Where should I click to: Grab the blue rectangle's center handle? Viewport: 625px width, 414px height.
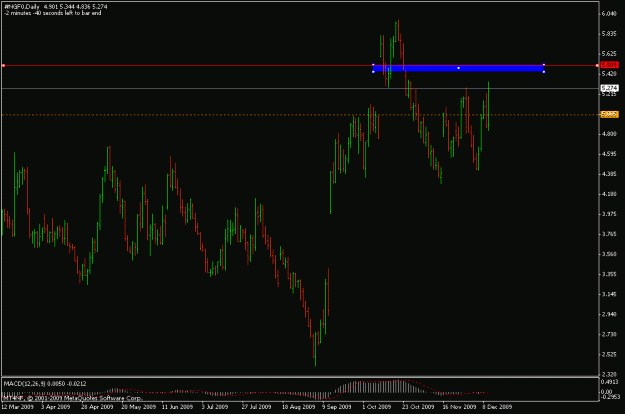click(458, 68)
